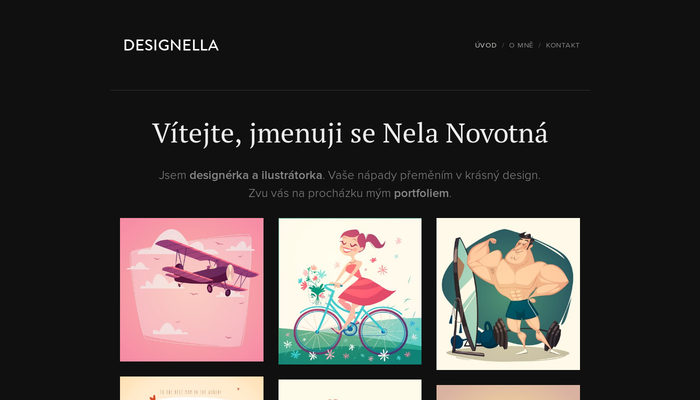Open the cropped thumbnail beneath the bicycle illustration
The height and width of the screenshot is (400, 700).
(x=350, y=390)
